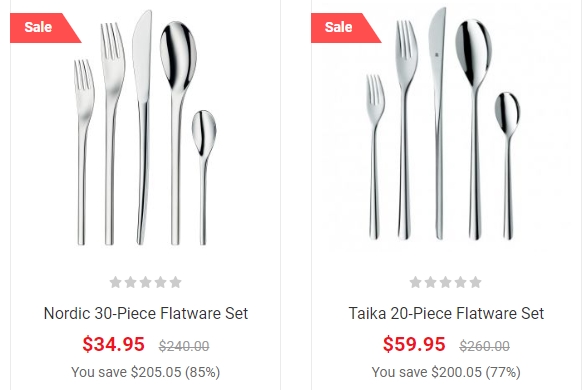Click the $34.95 sale price
Viewport: 587px width, 390px height.
click(113, 344)
